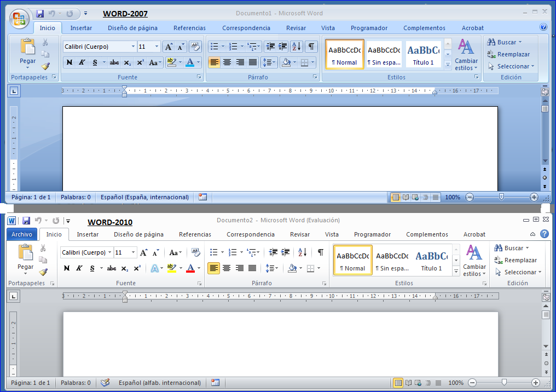The image size is (556, 392).
Task: Click Subscript icon in Word 2007
Action: [128, 63]
